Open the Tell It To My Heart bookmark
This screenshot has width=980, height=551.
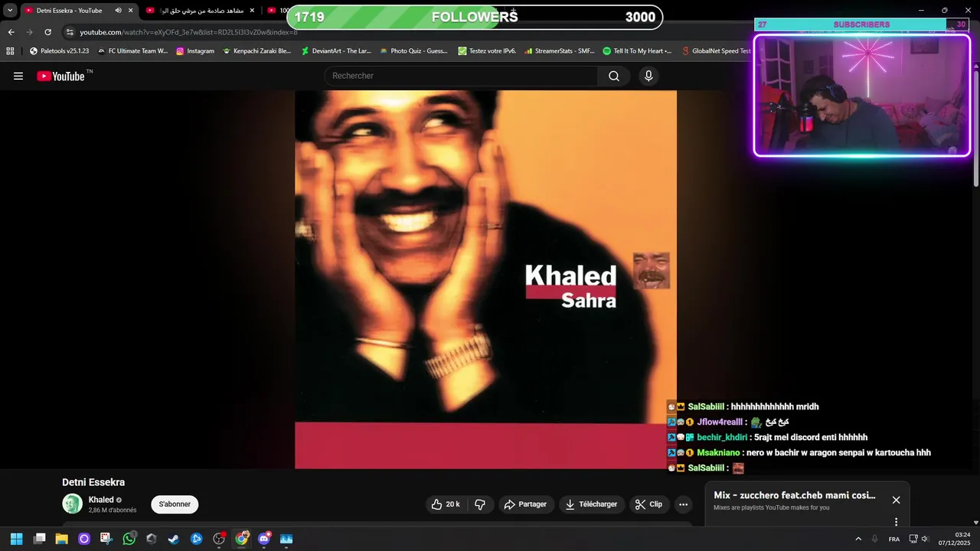point(637,51)
